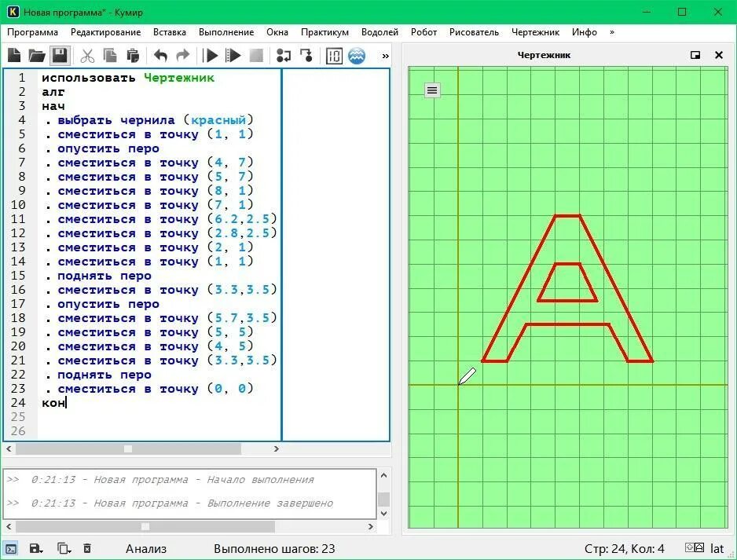737x560 pixels.
Task: Open the Водолей menu
Action: [379, 32]
